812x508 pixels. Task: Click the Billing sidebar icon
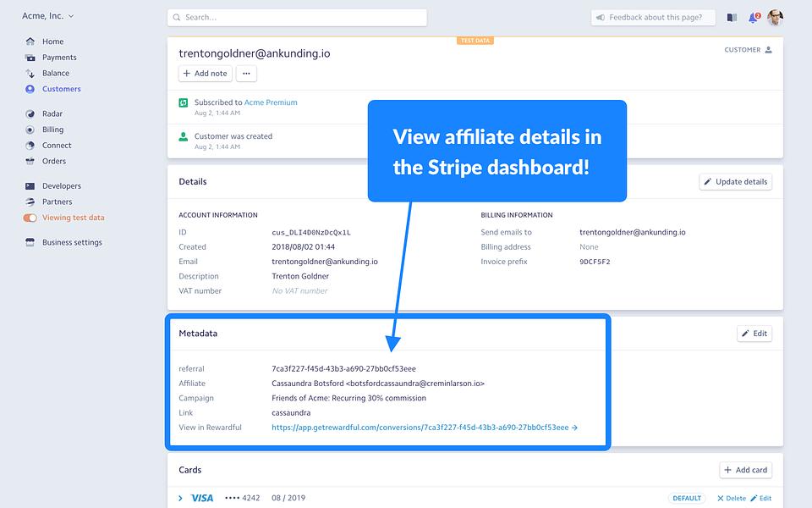(x=30, y=130)
